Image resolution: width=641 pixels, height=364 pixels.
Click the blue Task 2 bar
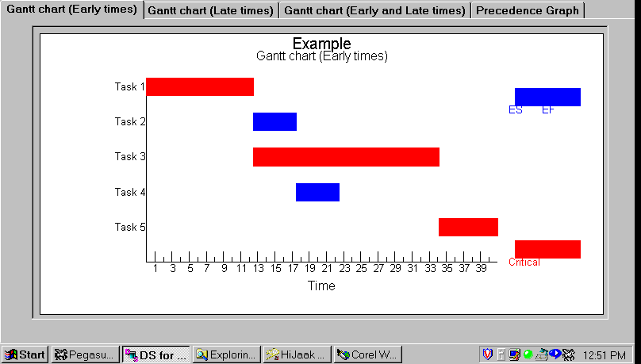274,121
